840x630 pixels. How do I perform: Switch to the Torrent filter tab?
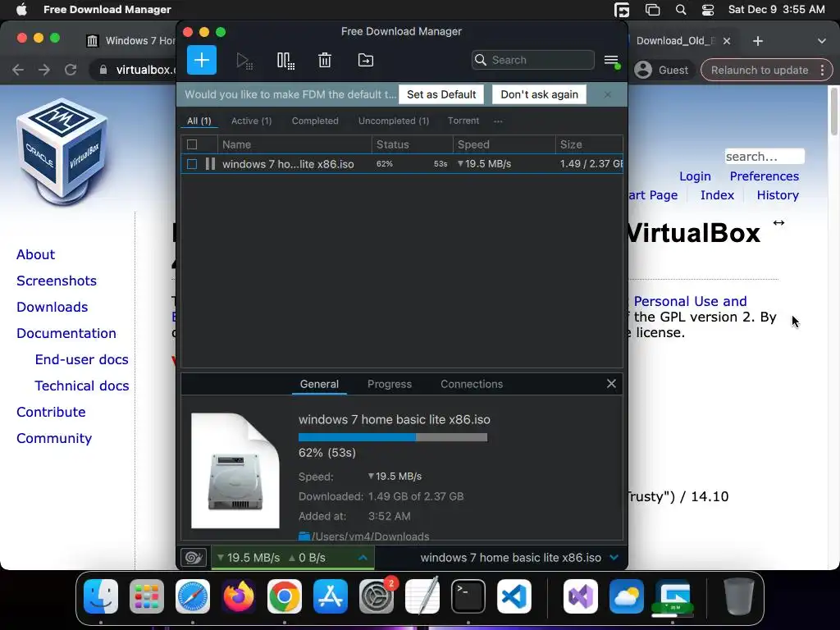point(463,121)
